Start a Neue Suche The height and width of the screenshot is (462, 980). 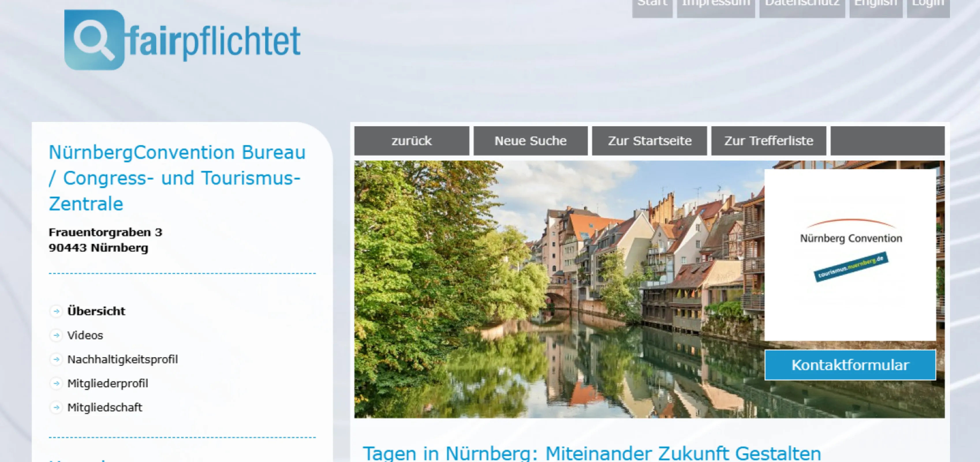click(530, 141)
